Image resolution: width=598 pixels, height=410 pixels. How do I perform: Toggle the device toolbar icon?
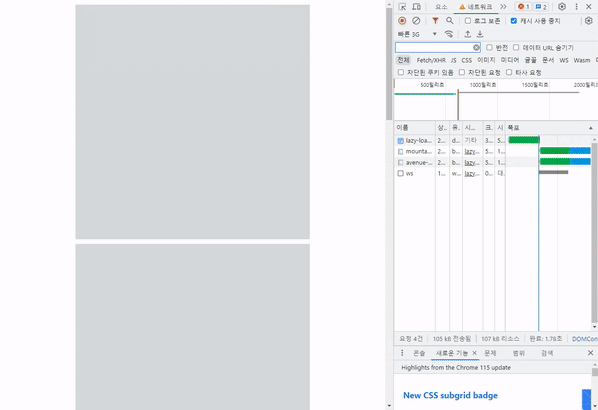pyautogui.click(x=416, y=7)
